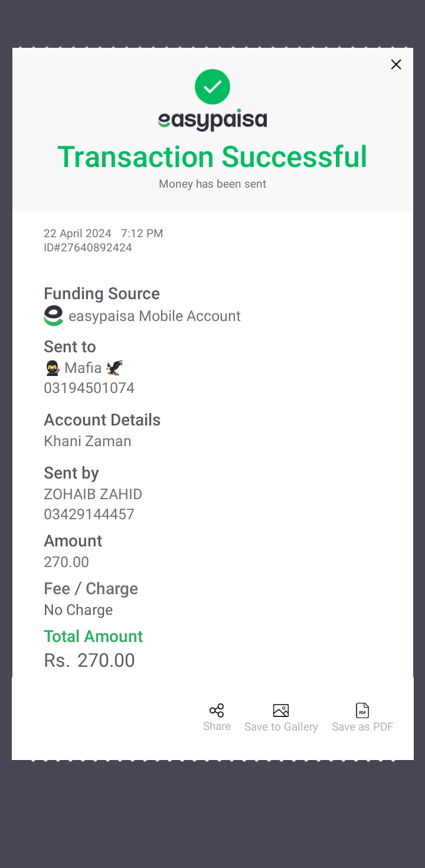Click the Total Amount Rs. 270.00 value
The image size is (425, 868).
pyautogui.click(x=89, y=660)
